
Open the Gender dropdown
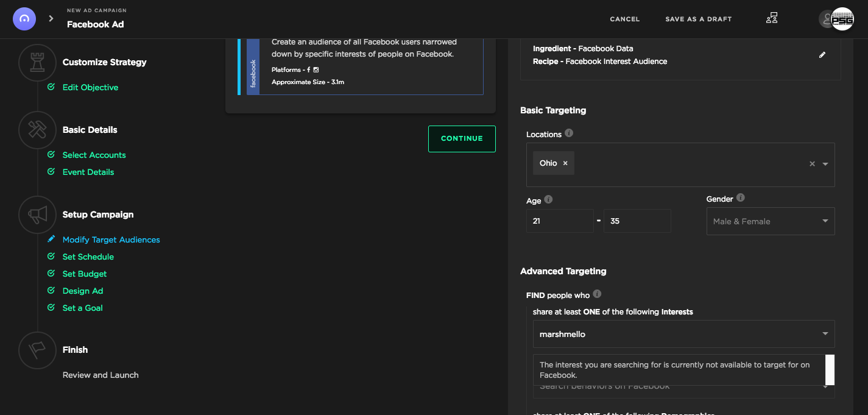tap(771, 221)
